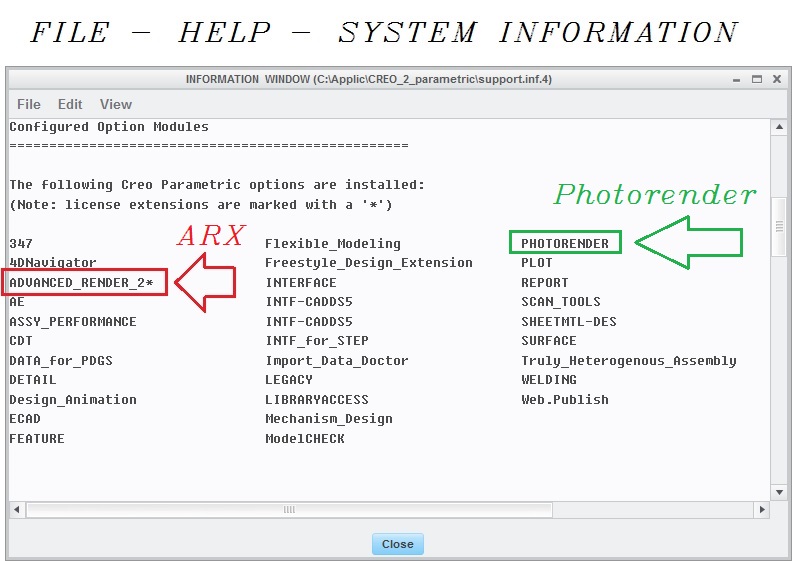
Task: Click the SHEETMTL-DES entry
Action: point(569,322)
